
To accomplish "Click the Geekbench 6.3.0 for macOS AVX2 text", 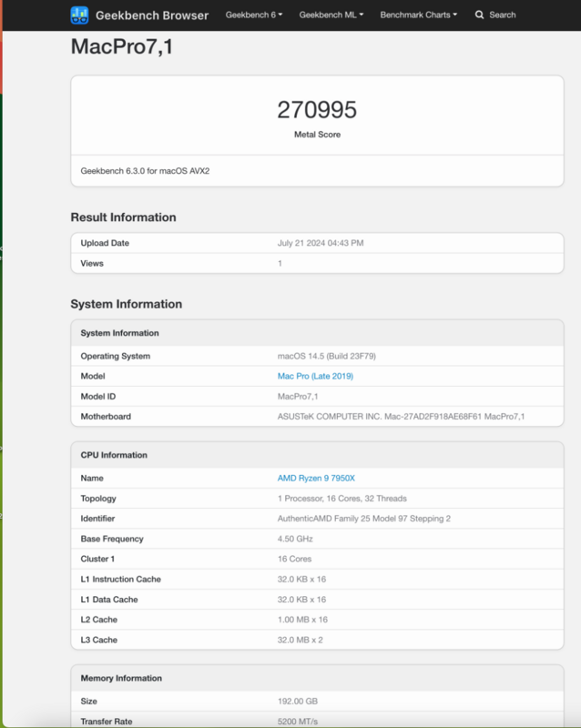I will tap(151, 170).
